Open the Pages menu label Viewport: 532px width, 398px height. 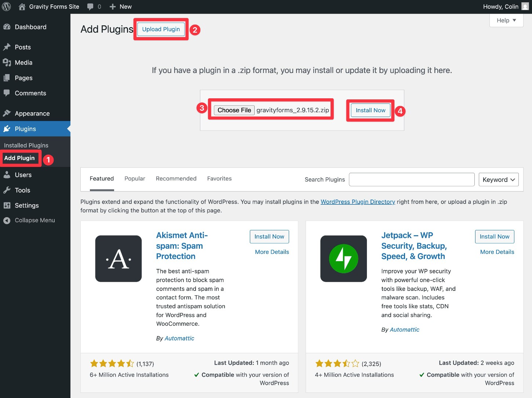[x=23, y=78]
